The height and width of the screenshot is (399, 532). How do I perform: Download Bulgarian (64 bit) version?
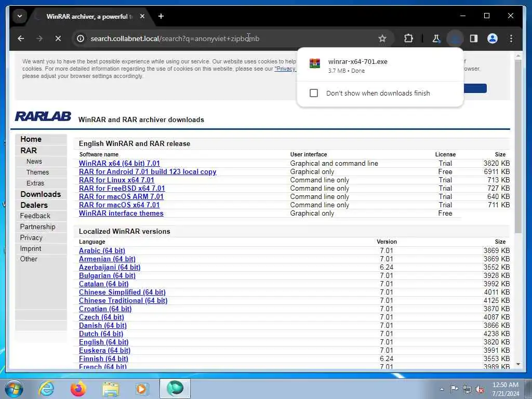pyautogui.click(x=107, y=275)
